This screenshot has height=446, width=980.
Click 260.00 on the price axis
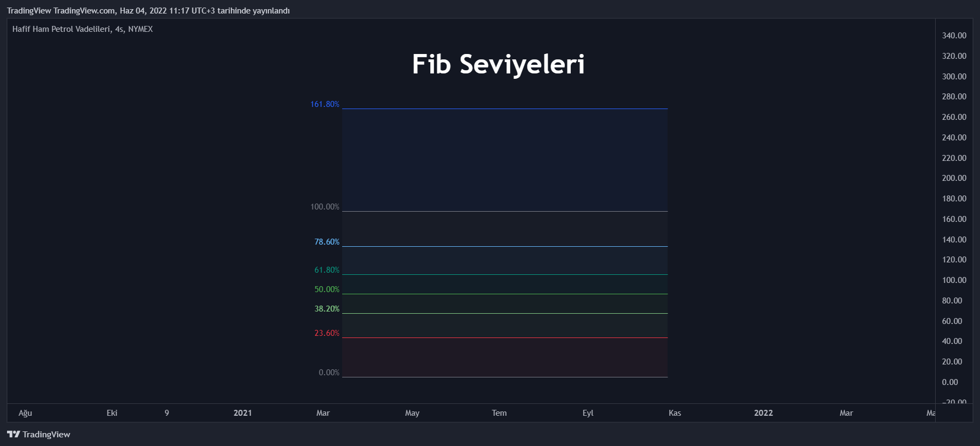[954, 117]
